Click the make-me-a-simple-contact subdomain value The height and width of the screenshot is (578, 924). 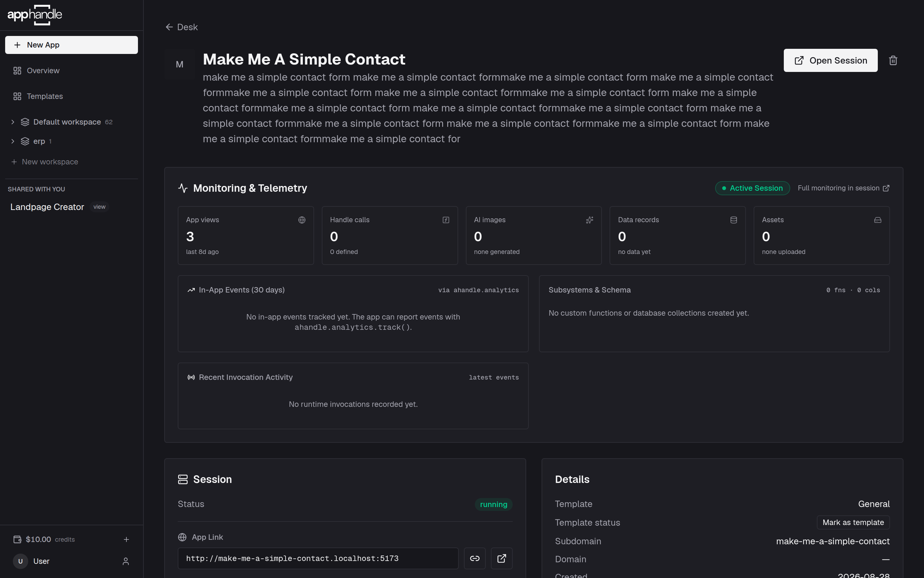click(x=833, y=541)
